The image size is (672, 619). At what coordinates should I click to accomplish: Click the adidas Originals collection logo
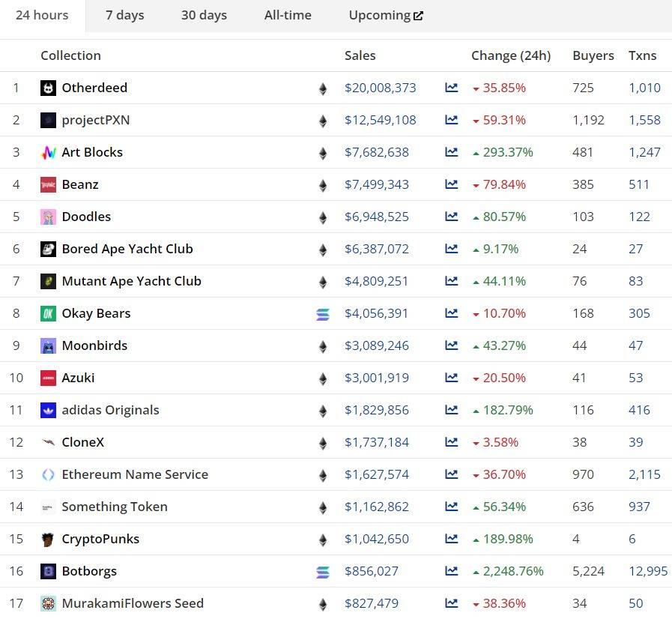click(48, 410)
